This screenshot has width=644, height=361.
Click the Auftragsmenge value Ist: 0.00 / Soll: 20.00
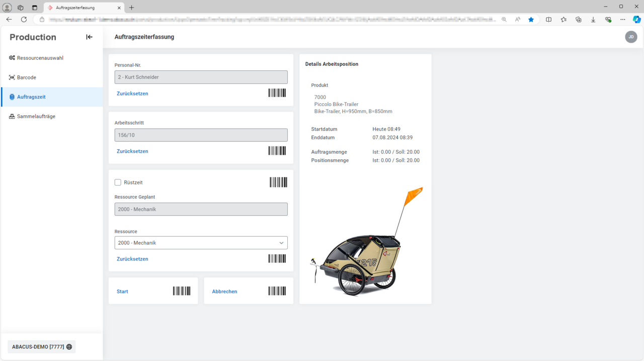coord(396,152)
